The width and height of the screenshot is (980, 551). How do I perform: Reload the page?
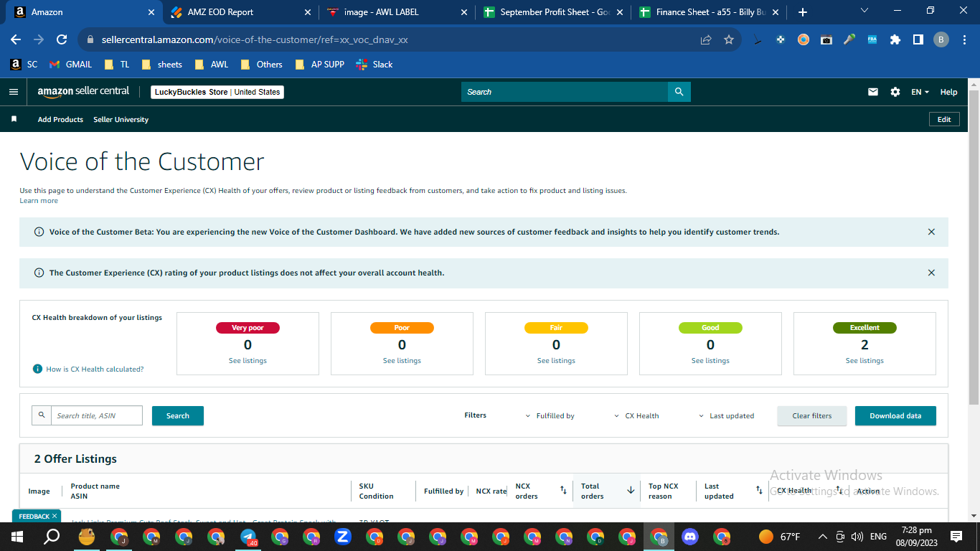point(62,39)
